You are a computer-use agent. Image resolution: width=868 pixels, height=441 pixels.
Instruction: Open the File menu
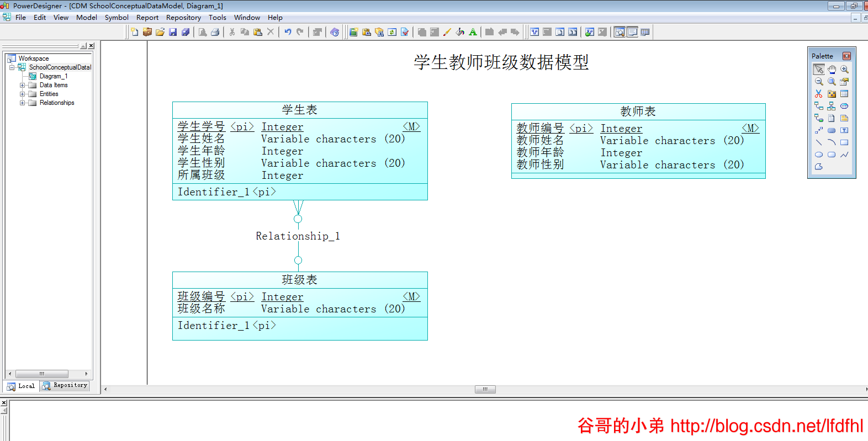coord(20,17)
